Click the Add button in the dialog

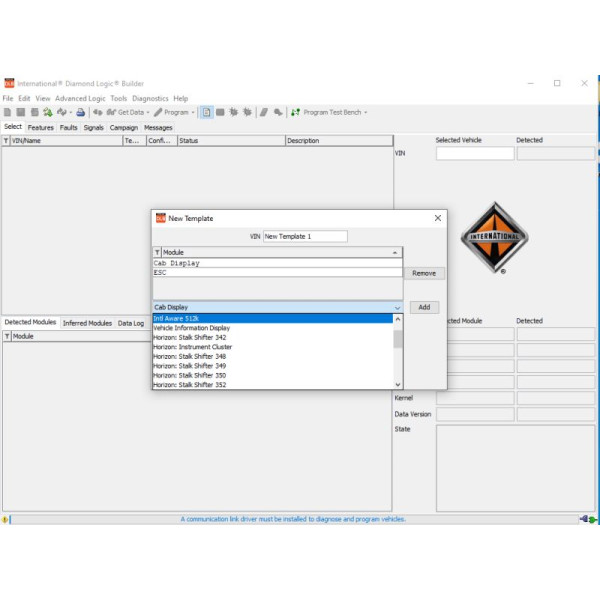click(x=424, y=308)
